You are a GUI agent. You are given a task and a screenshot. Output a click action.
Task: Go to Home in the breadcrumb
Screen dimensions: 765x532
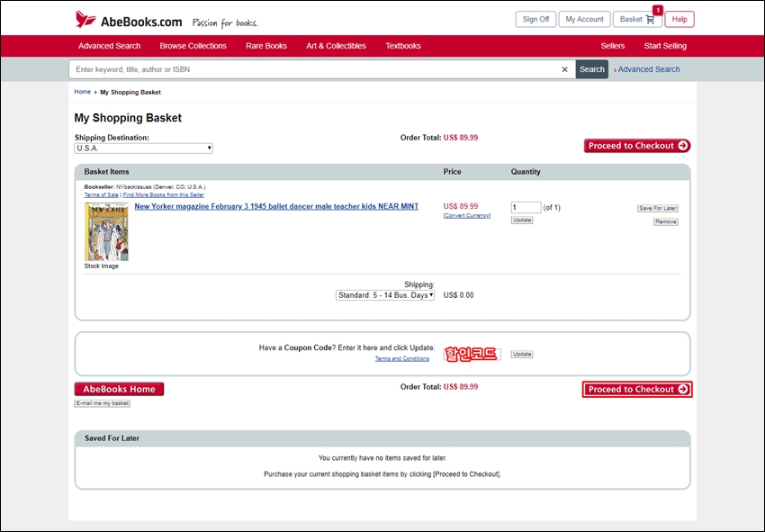(83, 92)
